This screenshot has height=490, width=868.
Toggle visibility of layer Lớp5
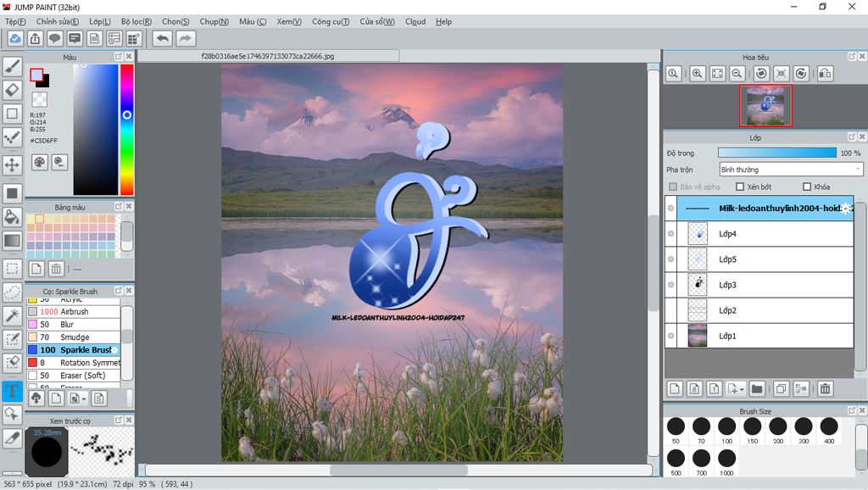point(671,259)
